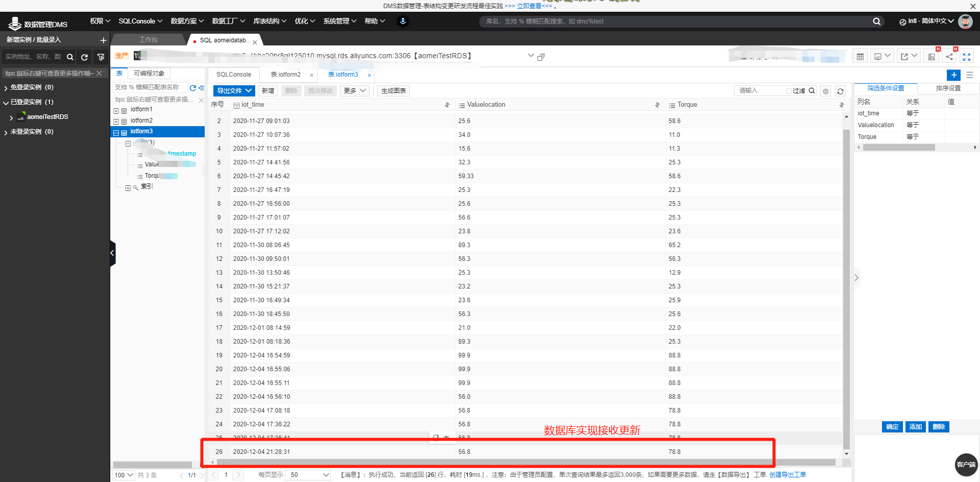Image resolution: width=980 pixels, height=482 pixels.
Task: Click the table grid view icon
Action: click(x=861, y=56)
